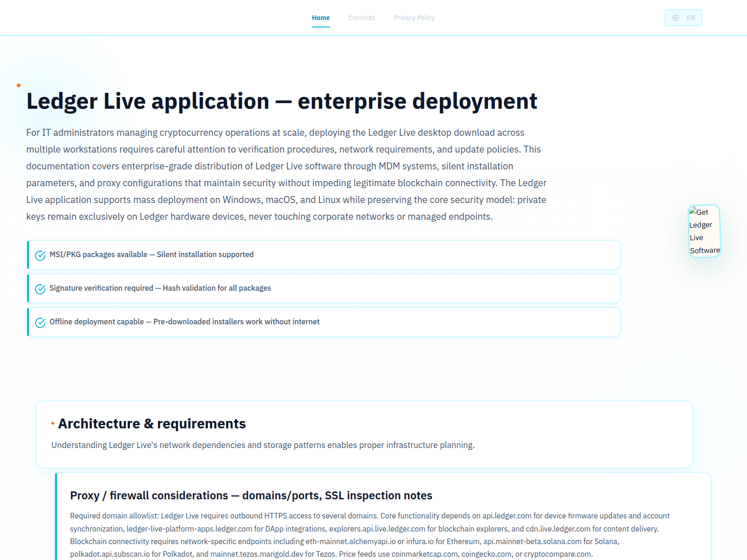
Task: Click the Proxy / firewall considerations heading
Action: click(251, 495)
